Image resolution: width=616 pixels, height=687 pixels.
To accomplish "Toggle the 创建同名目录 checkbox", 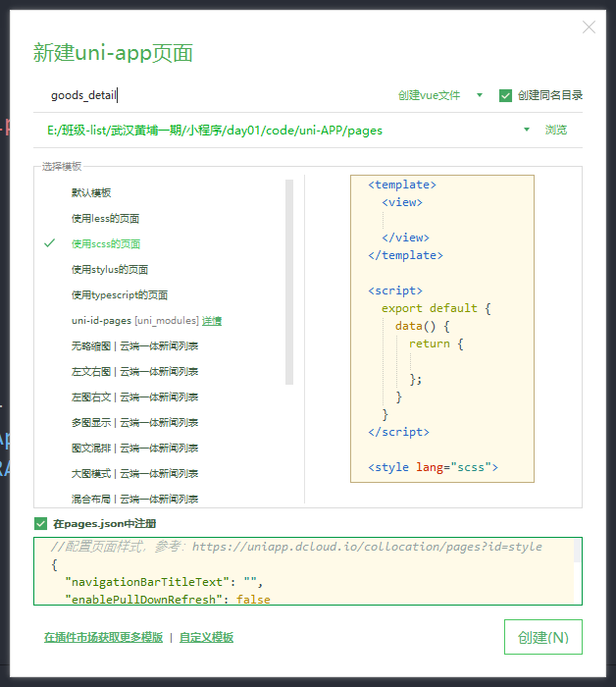I will [505, 95].
